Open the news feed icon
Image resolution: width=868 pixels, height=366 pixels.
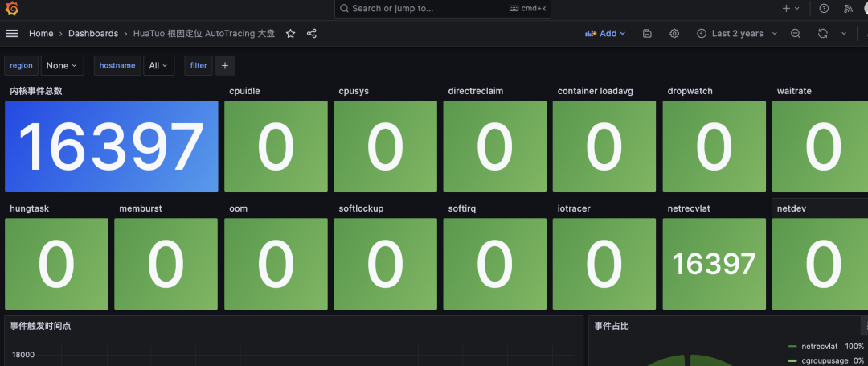[x=848, y=9]
